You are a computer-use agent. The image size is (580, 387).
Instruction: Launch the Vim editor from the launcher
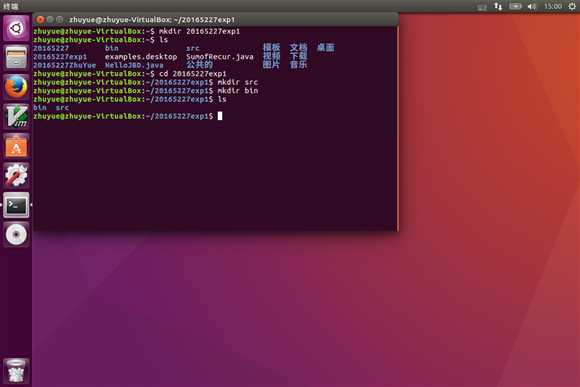[x=16, y=116]
